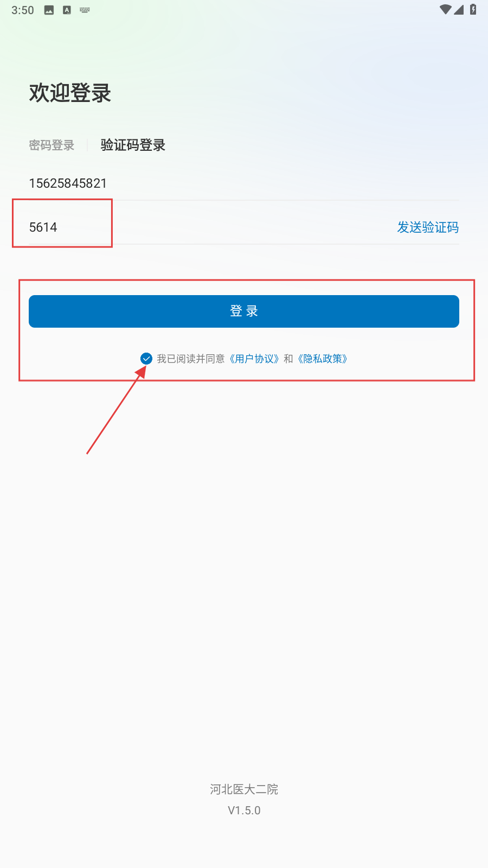Uncheck the agreement checkbox before 我已阅读并同意
The image size is (488, 868).
pos(146,359)
